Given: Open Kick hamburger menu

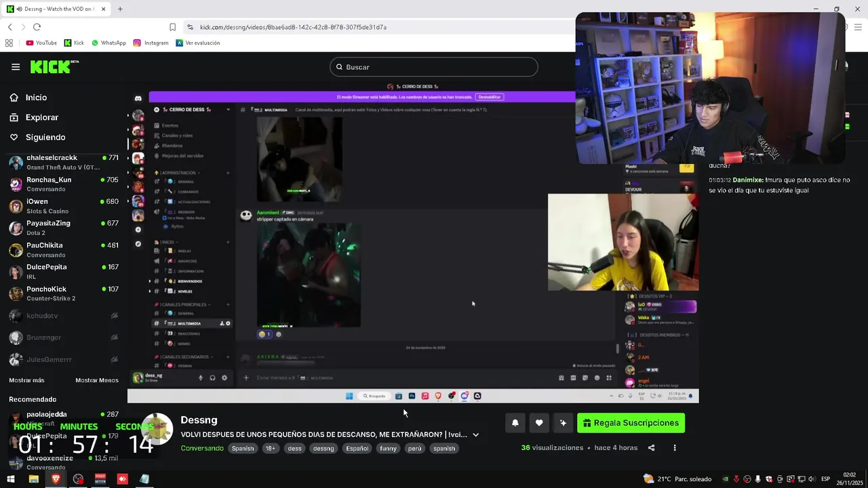Looking at the screenshot, I should [16, 66].
